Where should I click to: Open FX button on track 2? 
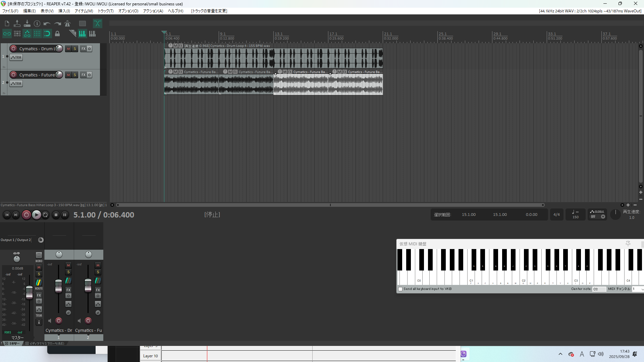pos(84,75)
